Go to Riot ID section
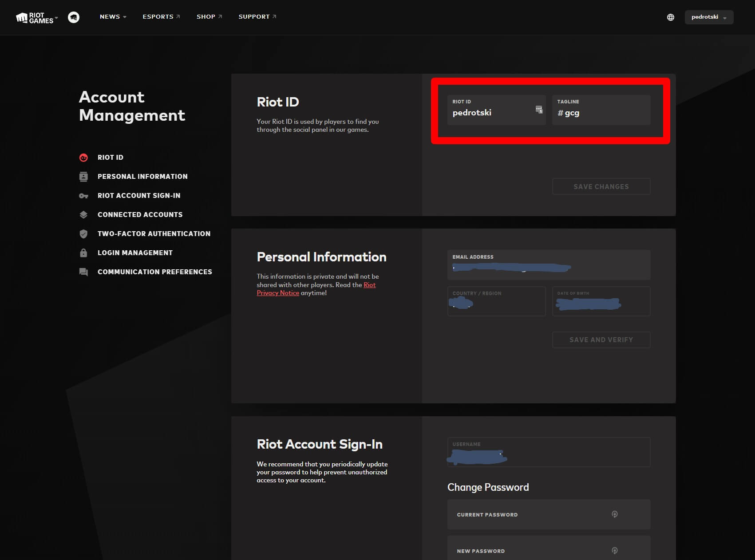755x560 pixels. coord(111,158)
